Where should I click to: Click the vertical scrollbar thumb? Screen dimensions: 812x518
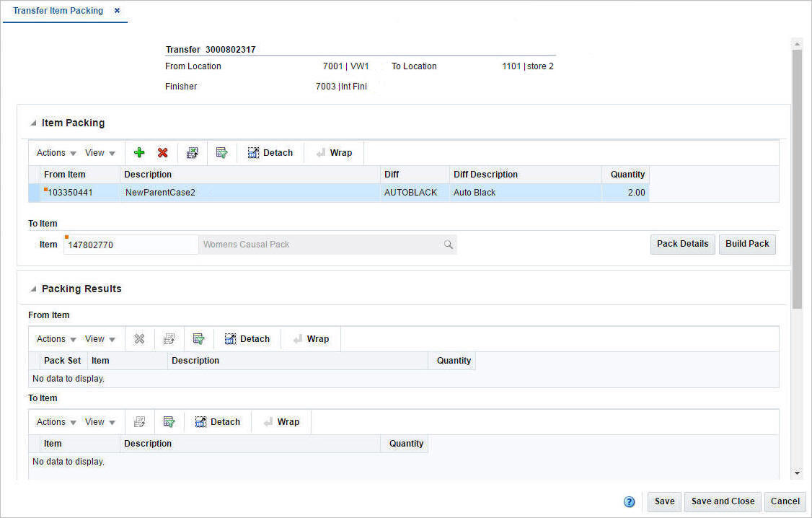point(797,179)
